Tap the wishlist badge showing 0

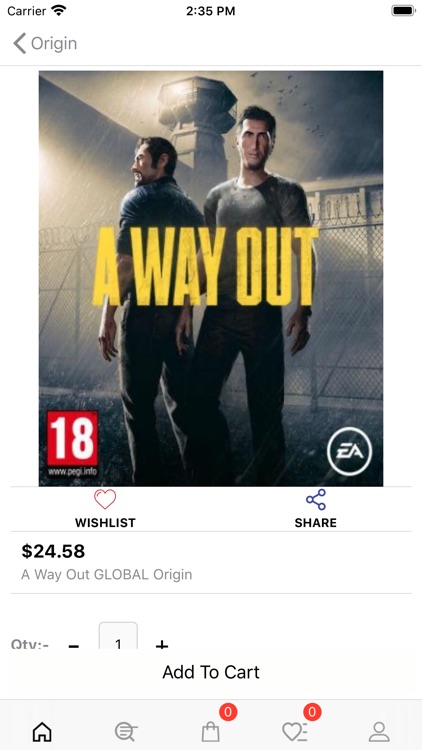coord(312,712)
